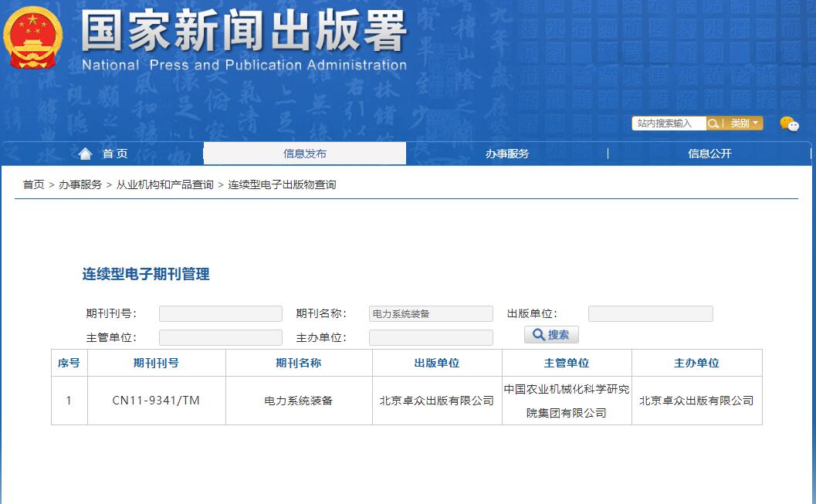Click the national emblem logo

32,39
